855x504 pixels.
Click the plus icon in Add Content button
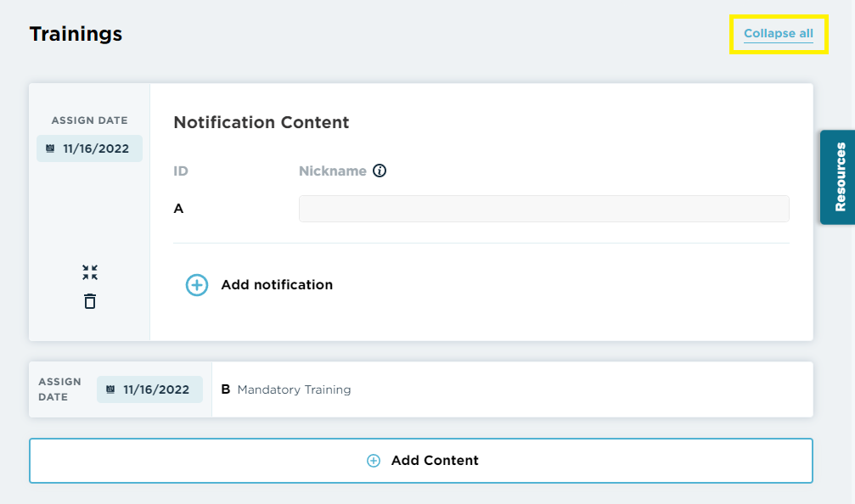(x=374, y=461)
